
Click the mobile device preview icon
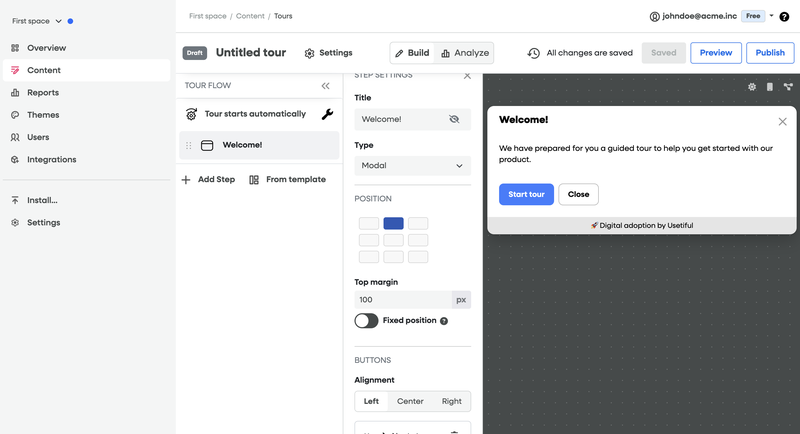pyautogui.click(x=770, y=87)
